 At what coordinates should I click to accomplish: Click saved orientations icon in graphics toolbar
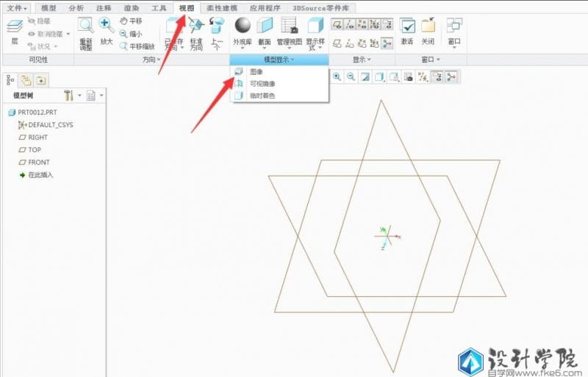[x=394, y=76]
